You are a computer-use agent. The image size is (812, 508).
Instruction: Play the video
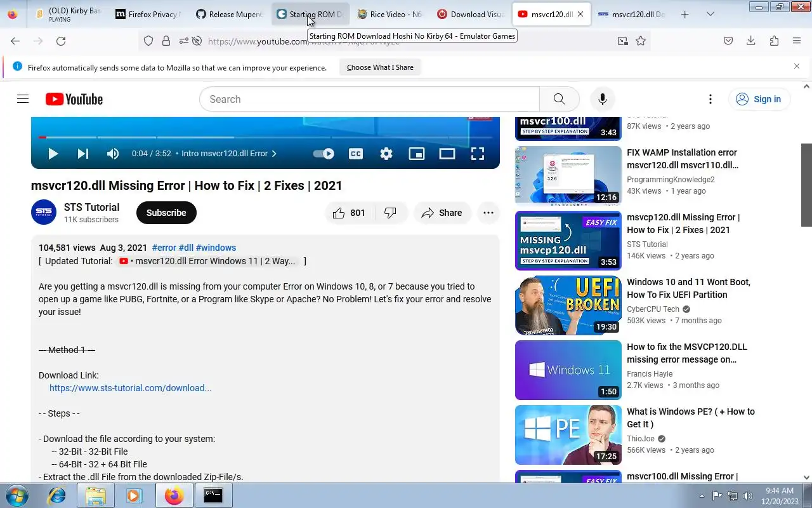coord(53,153)
